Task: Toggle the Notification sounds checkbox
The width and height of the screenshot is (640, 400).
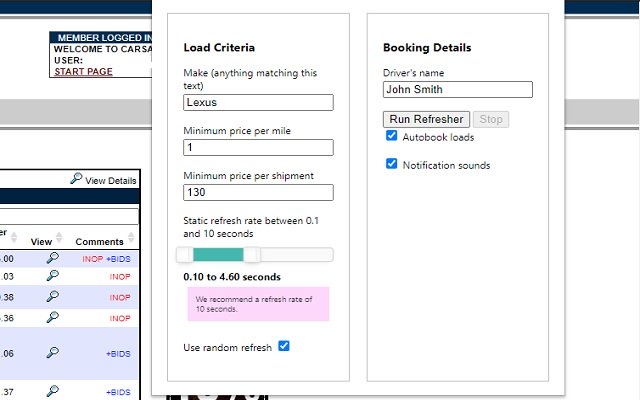Action: tap(391, 164)
